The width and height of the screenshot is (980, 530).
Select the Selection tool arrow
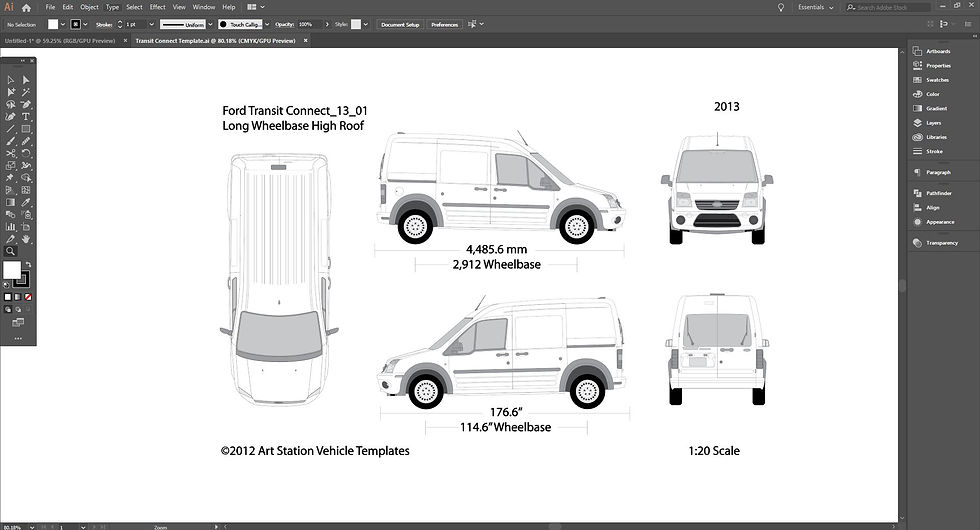point(11,80)
